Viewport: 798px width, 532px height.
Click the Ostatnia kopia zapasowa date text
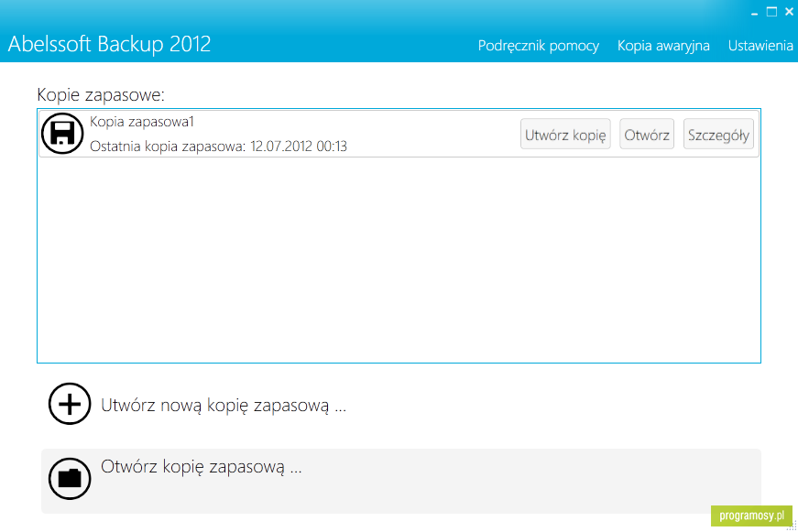pyautogui.click(x=218, y=147)
